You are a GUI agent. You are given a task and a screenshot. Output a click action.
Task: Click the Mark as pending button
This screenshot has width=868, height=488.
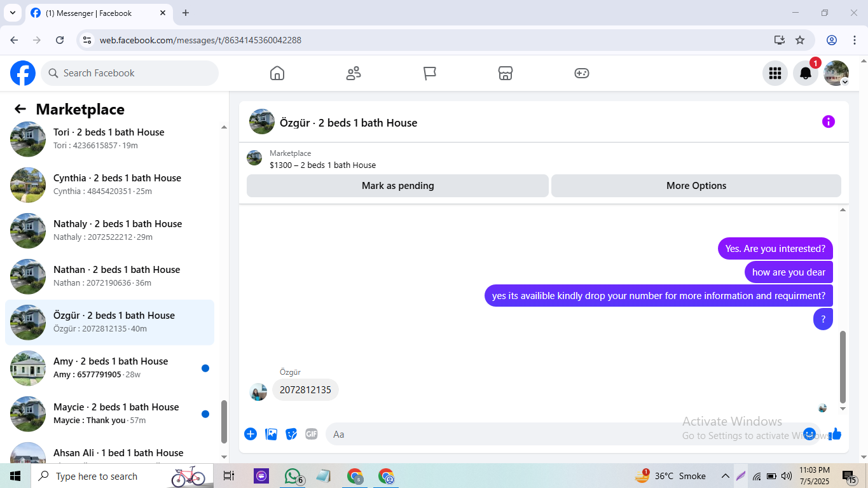pos(397,186)
